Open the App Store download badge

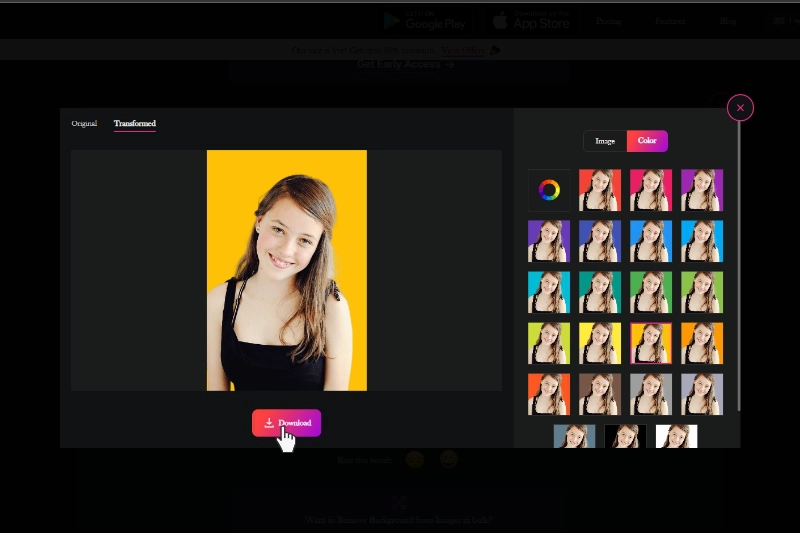pos(531,21)
